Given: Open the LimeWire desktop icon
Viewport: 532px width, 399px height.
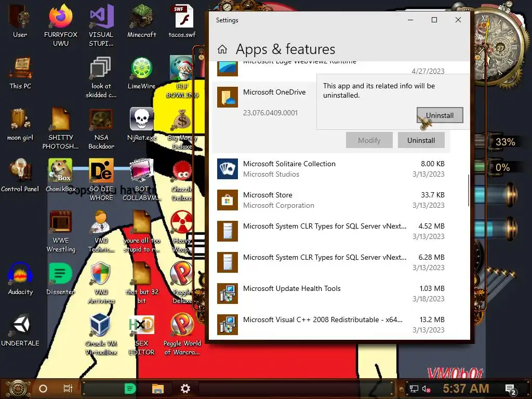Looking at the screenshot, I should click(141, 73).
